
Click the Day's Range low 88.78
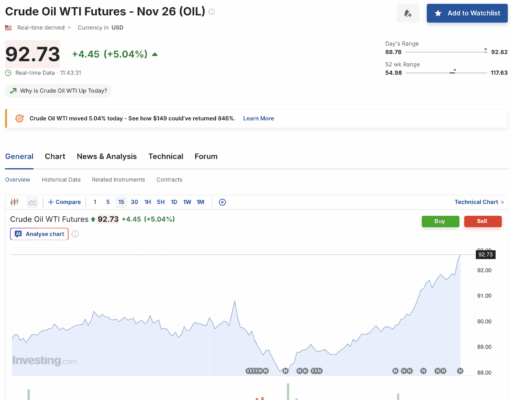click(393, 52)
